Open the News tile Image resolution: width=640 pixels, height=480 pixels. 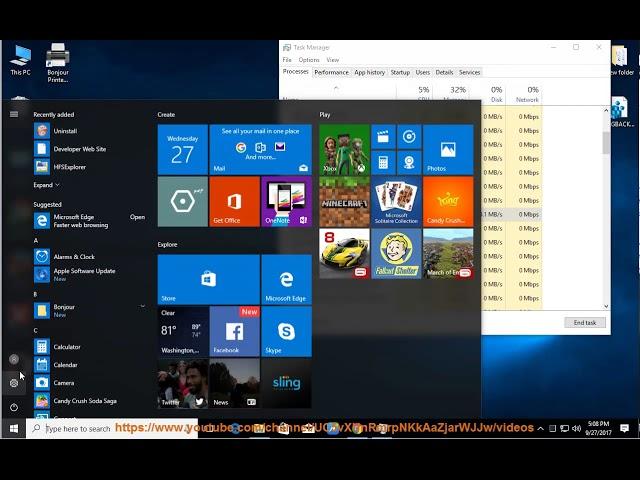coord(234,383)
